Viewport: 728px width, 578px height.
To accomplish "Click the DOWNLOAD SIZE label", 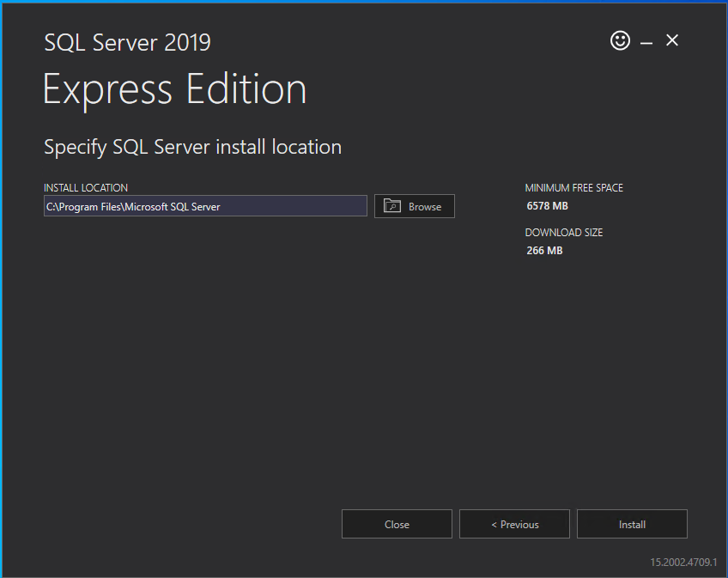I will click(x=564, y=232).
